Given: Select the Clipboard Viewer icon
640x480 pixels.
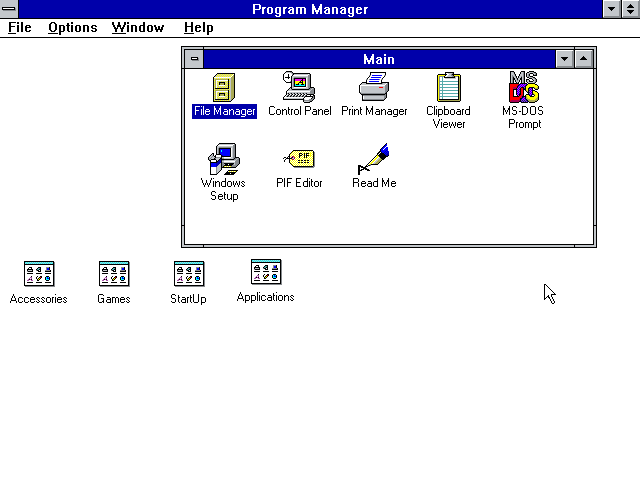Looking at the screenshot, I should coord(448,88).
